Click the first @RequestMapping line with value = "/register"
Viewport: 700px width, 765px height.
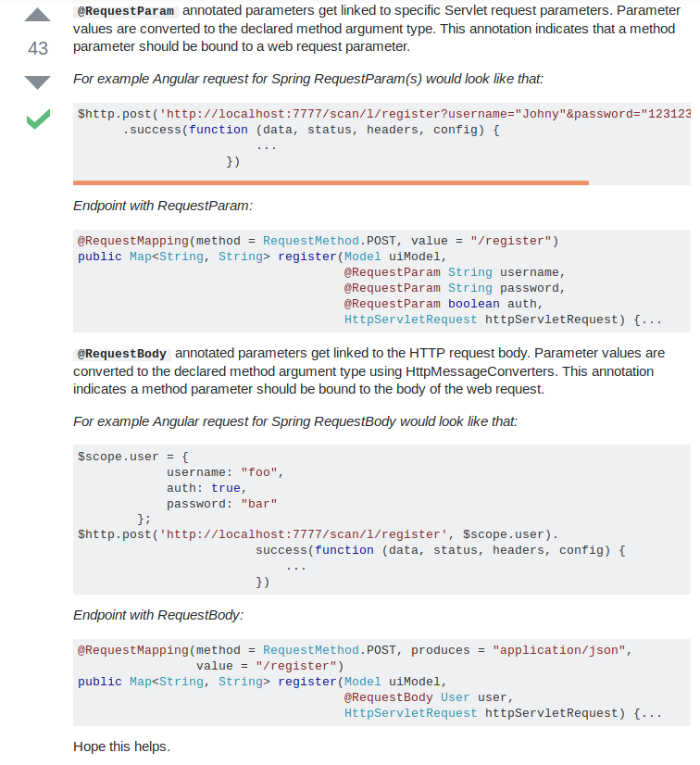coord(318,241)
